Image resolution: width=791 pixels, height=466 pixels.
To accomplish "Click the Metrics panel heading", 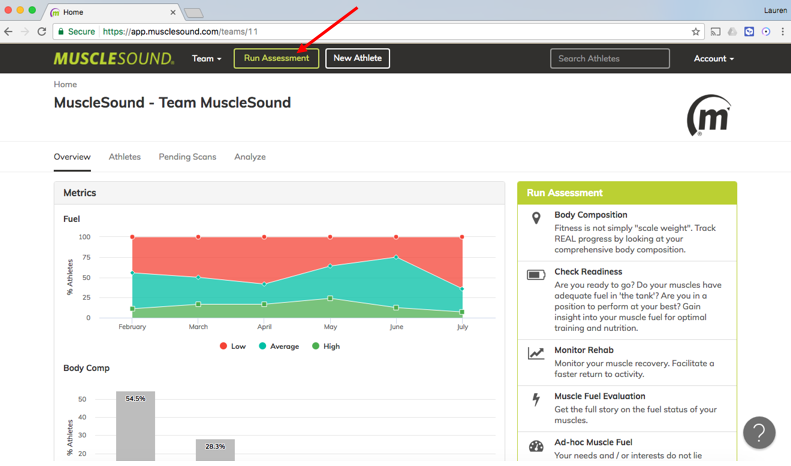I will (80, 193).
